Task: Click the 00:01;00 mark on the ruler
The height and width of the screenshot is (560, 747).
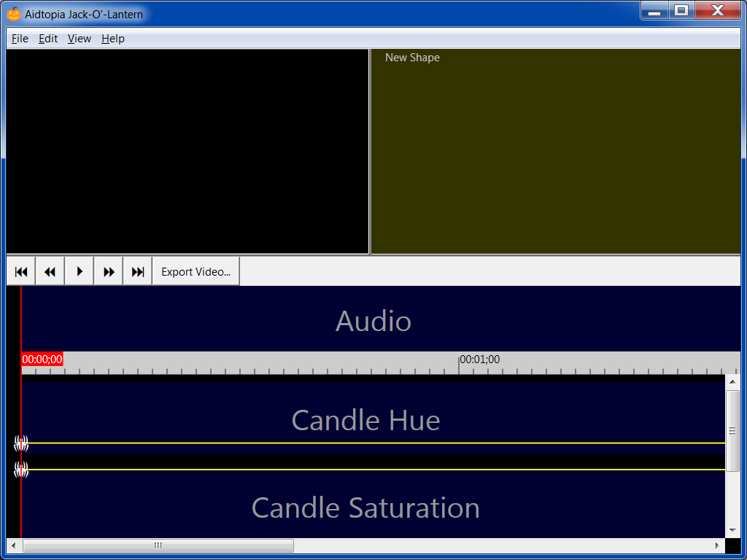Action: point(480,359)
